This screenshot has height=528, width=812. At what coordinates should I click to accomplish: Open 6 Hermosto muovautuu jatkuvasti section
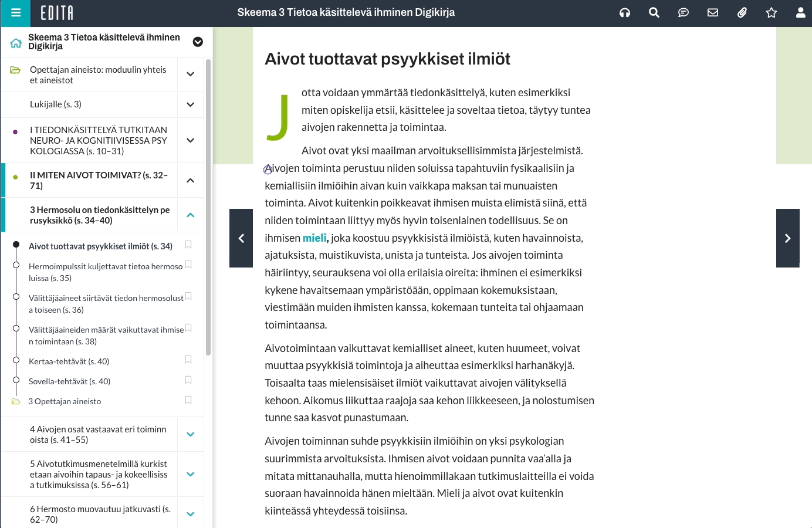[x=100, y=514]
